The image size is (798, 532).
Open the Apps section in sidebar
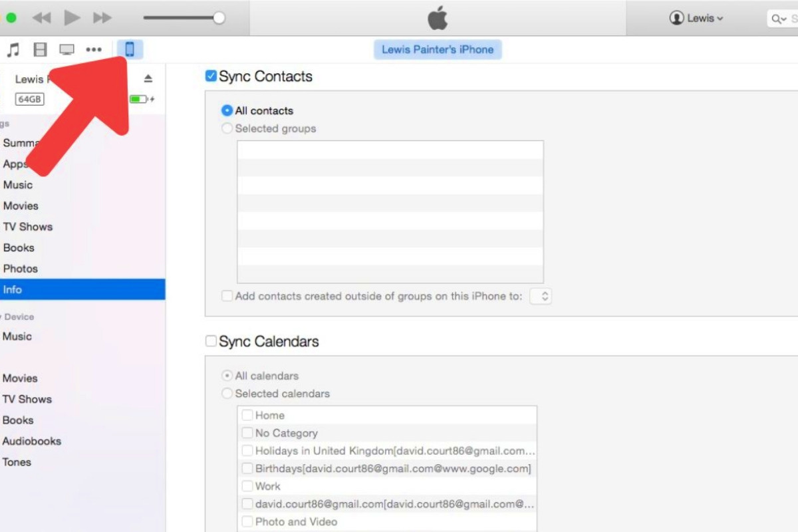pos(15,164)
